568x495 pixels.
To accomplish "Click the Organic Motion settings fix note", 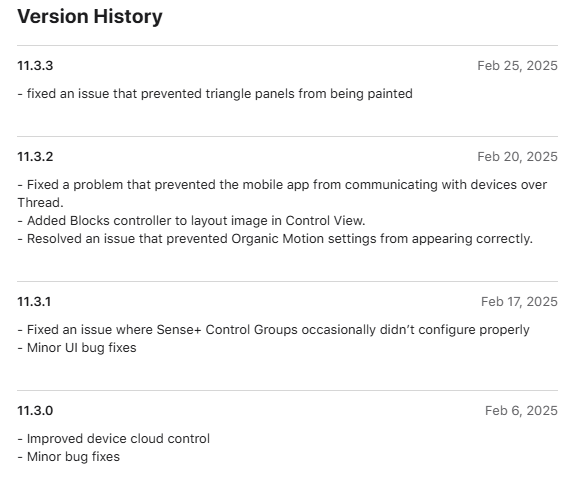I will tap(275, 239).
